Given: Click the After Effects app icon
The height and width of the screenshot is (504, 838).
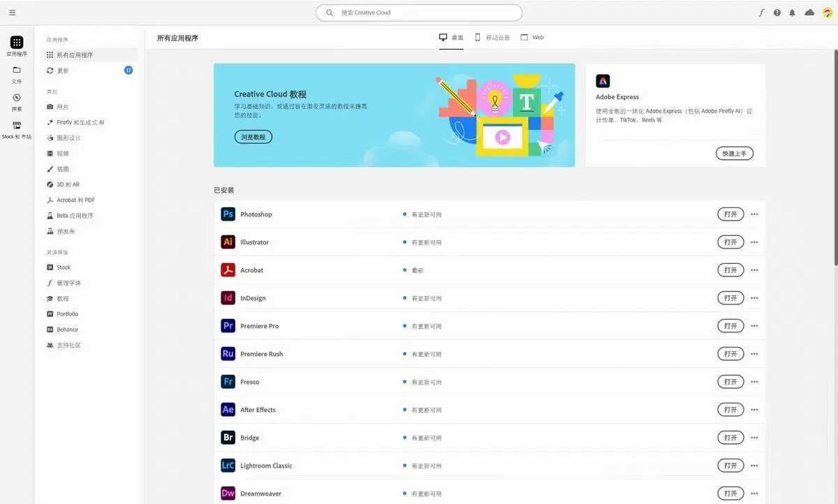Looking at the screenshot, I should pos(228,409).
